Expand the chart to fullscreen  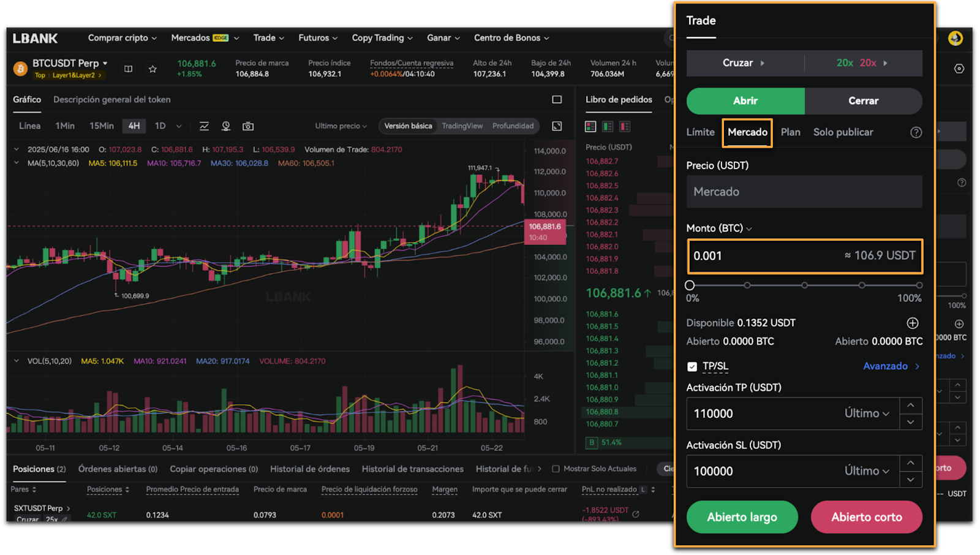point(557,126)
